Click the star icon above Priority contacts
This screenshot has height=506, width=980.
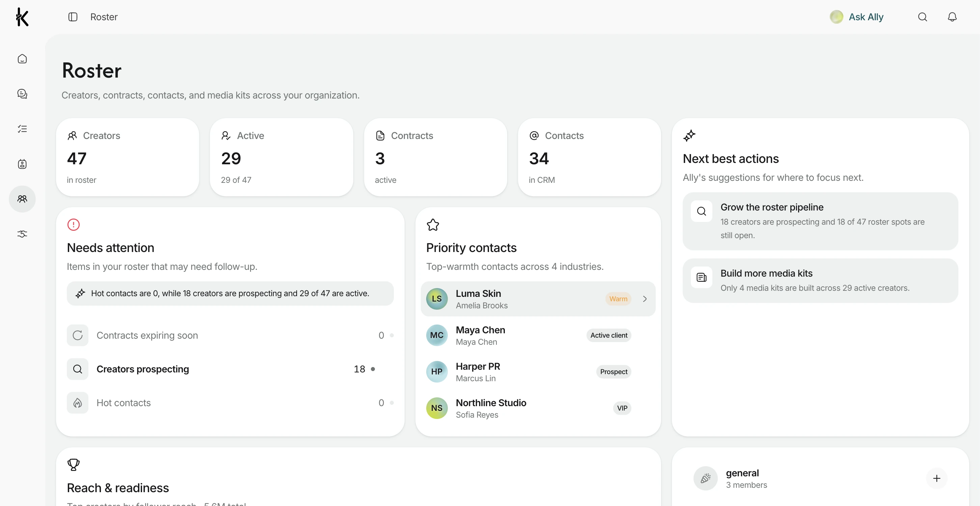pyautogui.click(x=433, y=225)
